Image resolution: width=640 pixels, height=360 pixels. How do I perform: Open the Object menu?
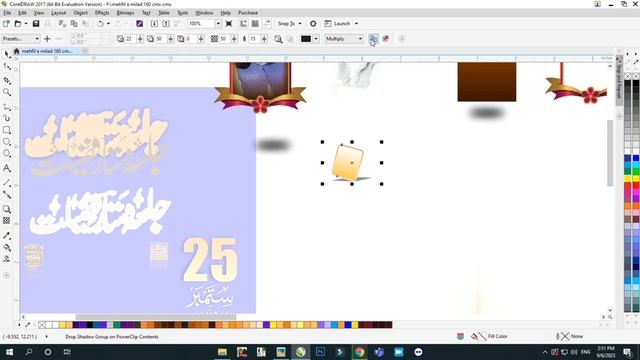coord(80,13)
